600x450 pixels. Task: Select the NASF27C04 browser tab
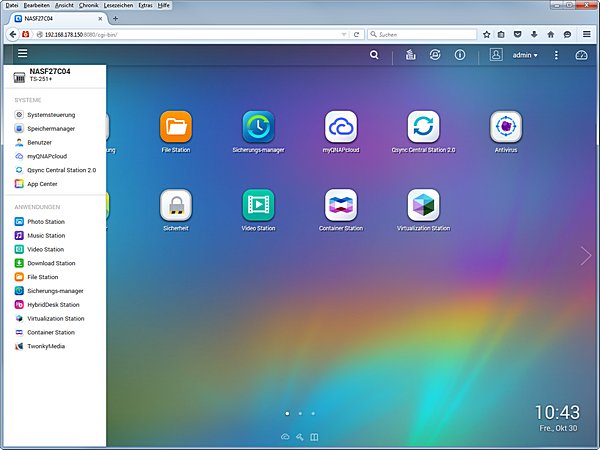click(x=59, y=18)
